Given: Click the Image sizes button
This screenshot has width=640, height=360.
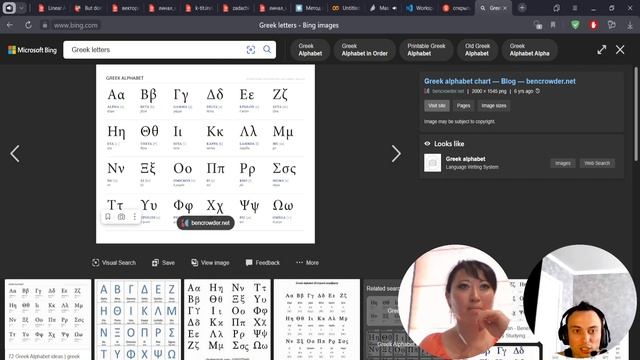Looking at the screenshot, I should click(494, 106).
